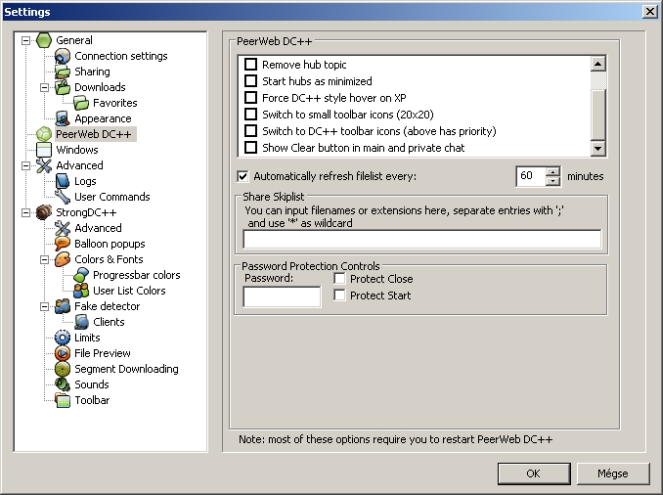The width and height of the screenshot is (663, 495).
Task: Click the Sounds icon in tree
Action: 63,384
